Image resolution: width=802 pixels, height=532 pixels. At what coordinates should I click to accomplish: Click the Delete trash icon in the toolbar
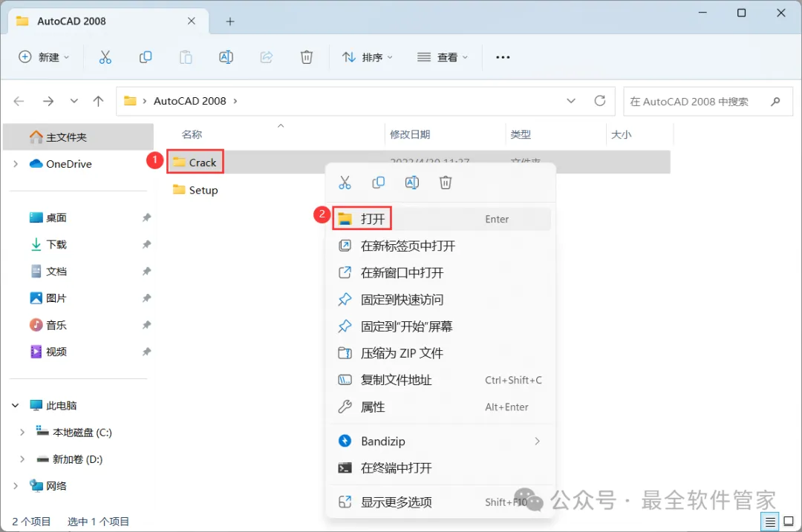[x=307, y=57]
